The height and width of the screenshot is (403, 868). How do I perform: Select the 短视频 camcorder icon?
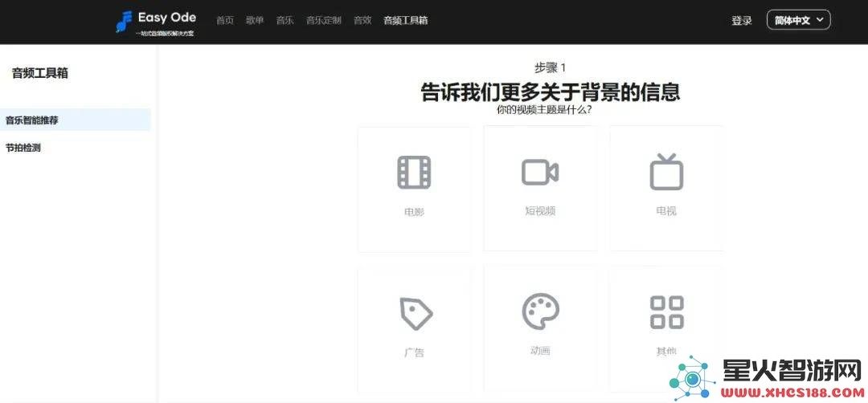coord(540,172)
